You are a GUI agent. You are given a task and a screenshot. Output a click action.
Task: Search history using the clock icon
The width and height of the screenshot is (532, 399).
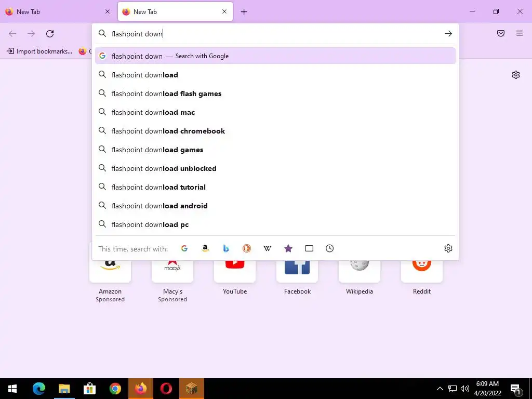[330, 248]
